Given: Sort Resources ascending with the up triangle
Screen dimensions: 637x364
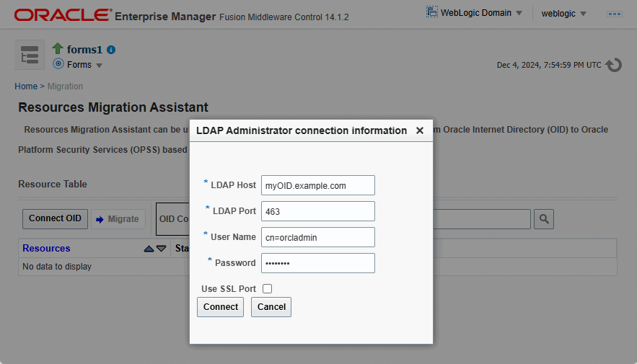Looking at the screenshot, I should [149, 249].
